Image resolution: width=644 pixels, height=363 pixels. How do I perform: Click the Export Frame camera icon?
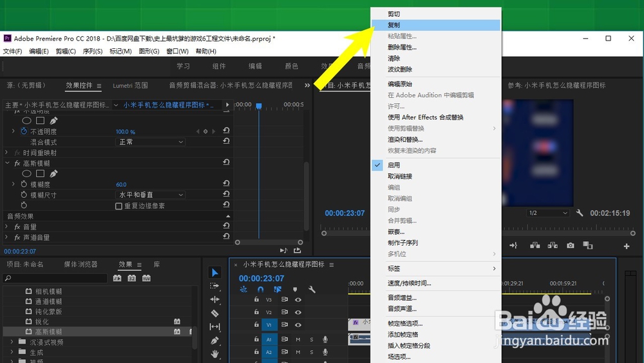[x=571, y=246]
